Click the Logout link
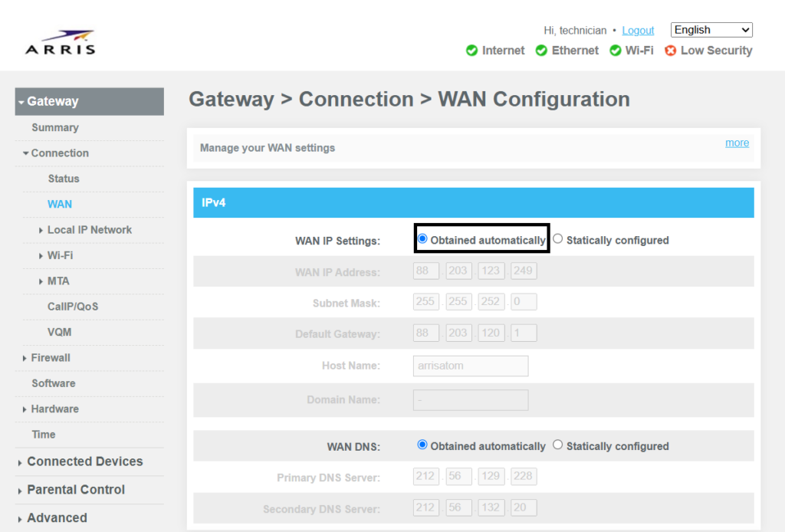Viewport: 785px width, 532px height. click(x=638, y=30)
